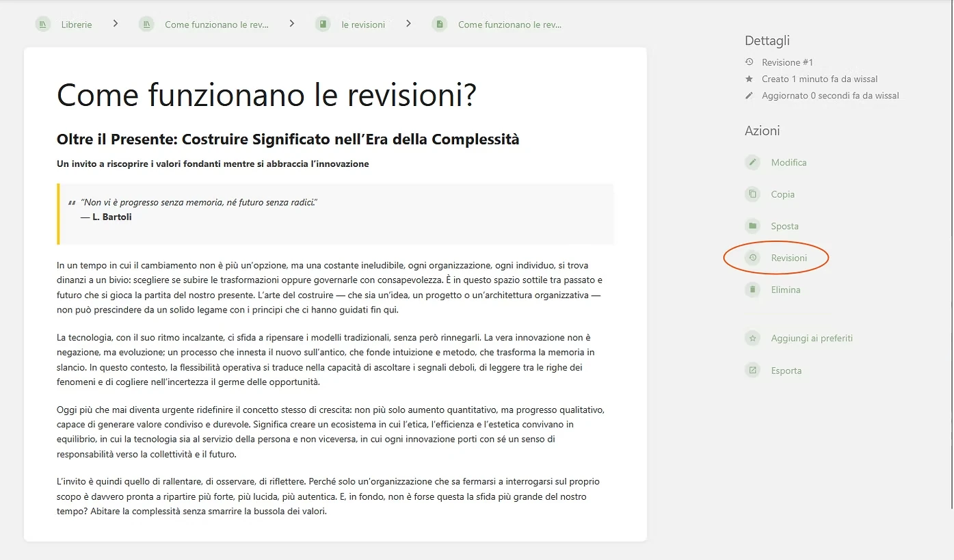Expand the chevron just before "le revisioni"

pyautogui.click(x=292, y=24)
